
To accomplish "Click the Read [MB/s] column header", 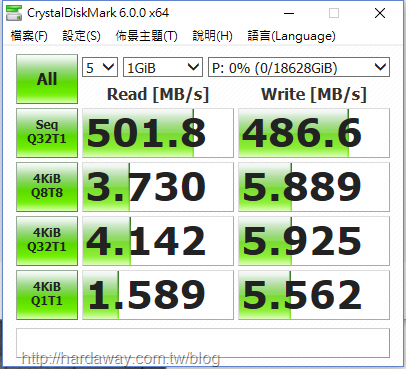I will [x=158, y=94].
